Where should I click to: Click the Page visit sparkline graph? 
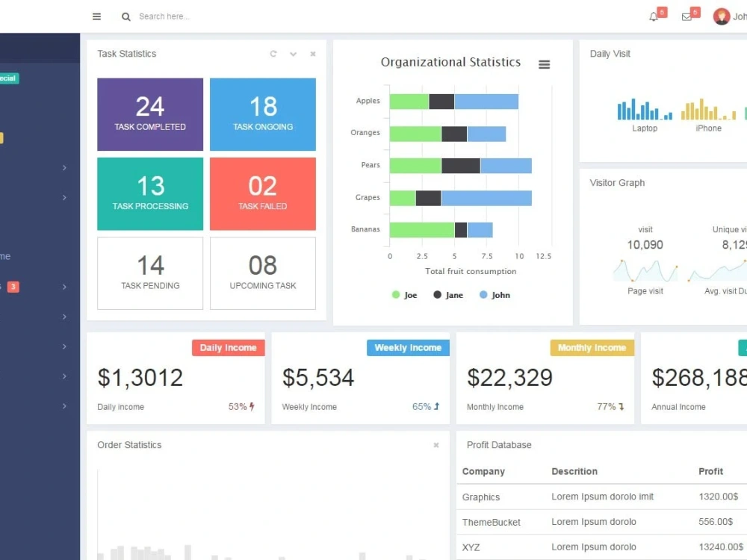click(645, 270)
